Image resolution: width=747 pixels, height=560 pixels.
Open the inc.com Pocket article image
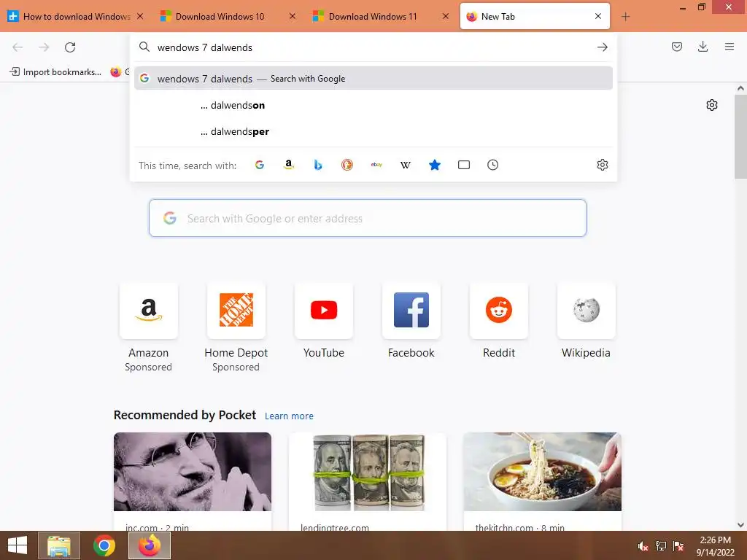(x=193, y=472)
